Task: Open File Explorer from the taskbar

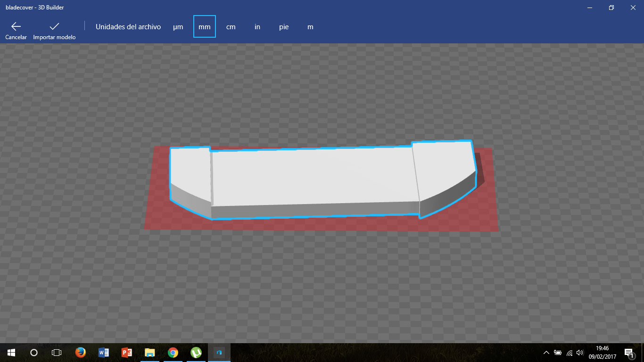Action: tap(149, 352)
